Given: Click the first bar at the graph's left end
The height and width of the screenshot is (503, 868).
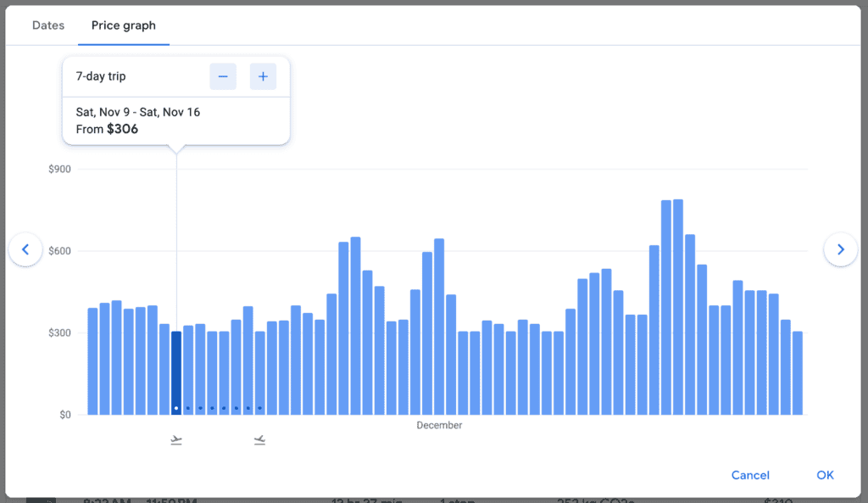Looking at the screenshot, I should click(92, 361).
